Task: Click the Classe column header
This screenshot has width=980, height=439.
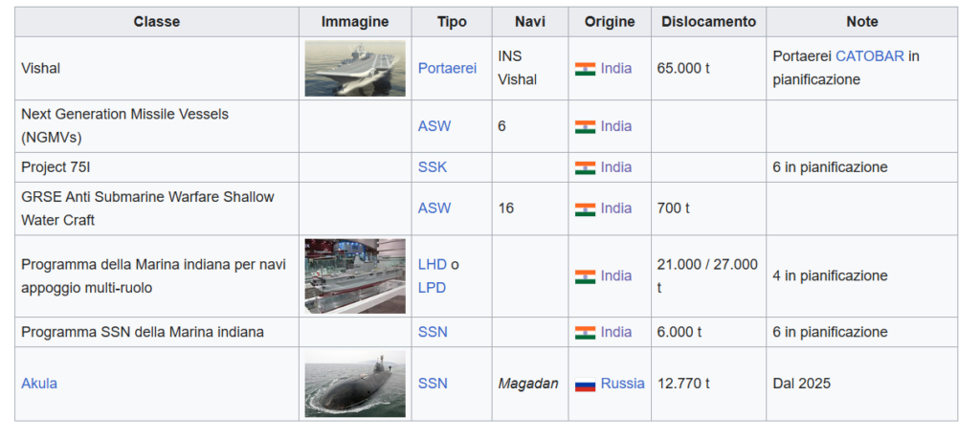Action: 157,22
